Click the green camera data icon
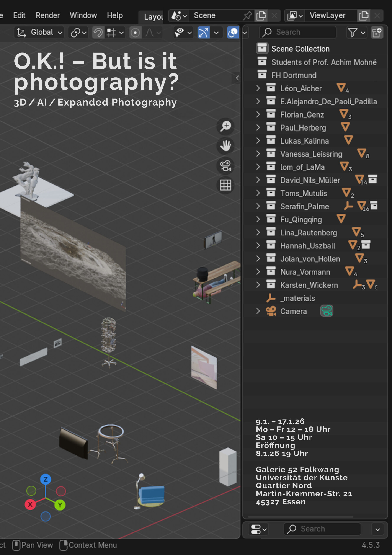This screenshot has width=392, height=555. pyautogui.click(x=327, y=311)
